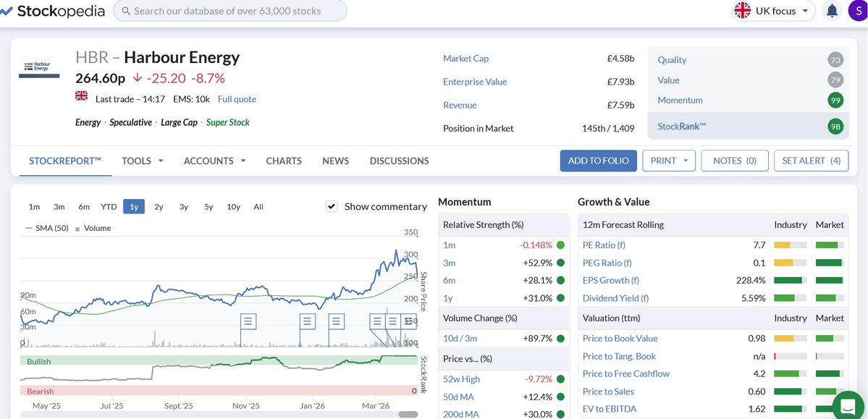Select the 2y chart period
The width and height of the screenshot is (868, 419).
158,206
